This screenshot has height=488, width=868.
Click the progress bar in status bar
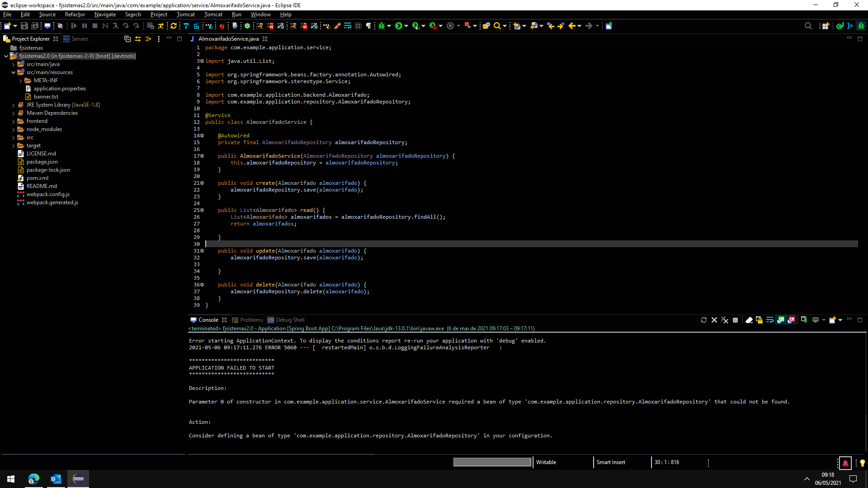tap(492, 462)
